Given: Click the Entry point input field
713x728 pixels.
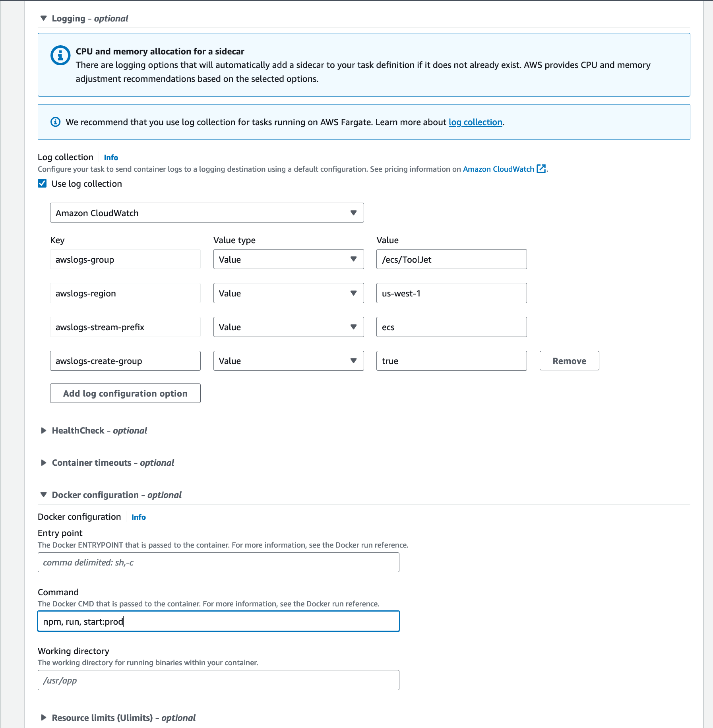Looking at the screenshot, I should [x=218, y=562].
